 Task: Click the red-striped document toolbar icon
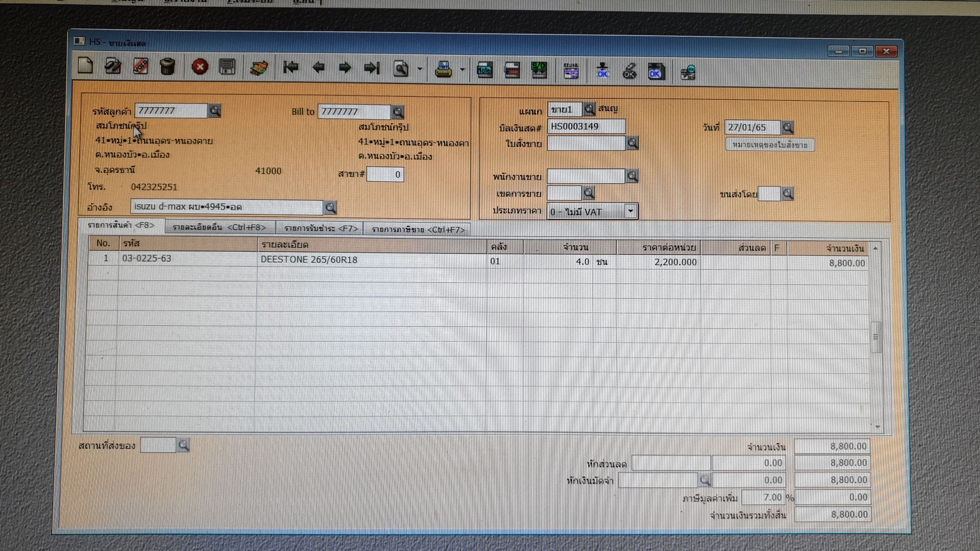[x=512, y=70]
